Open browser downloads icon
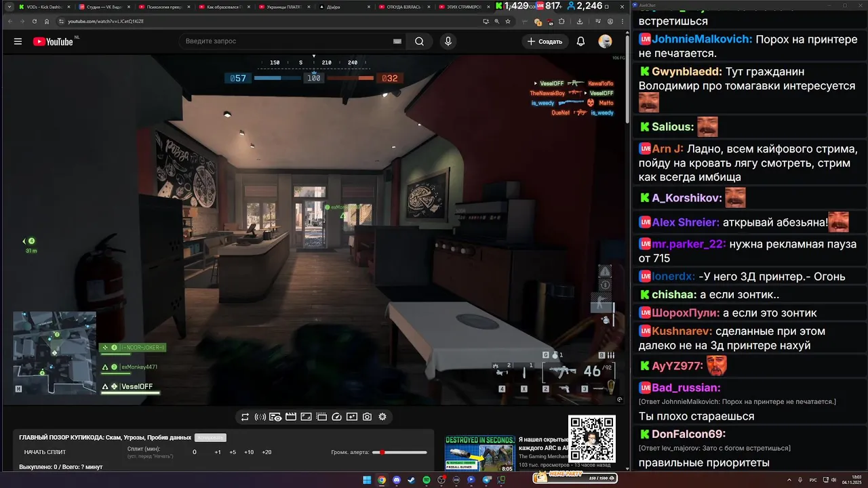 coord(580,21)
